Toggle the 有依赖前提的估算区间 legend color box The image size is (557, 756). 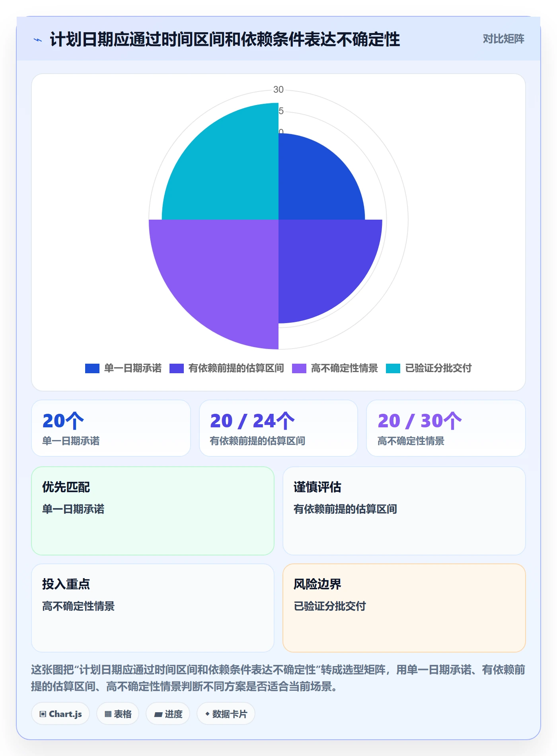[176, 368]
